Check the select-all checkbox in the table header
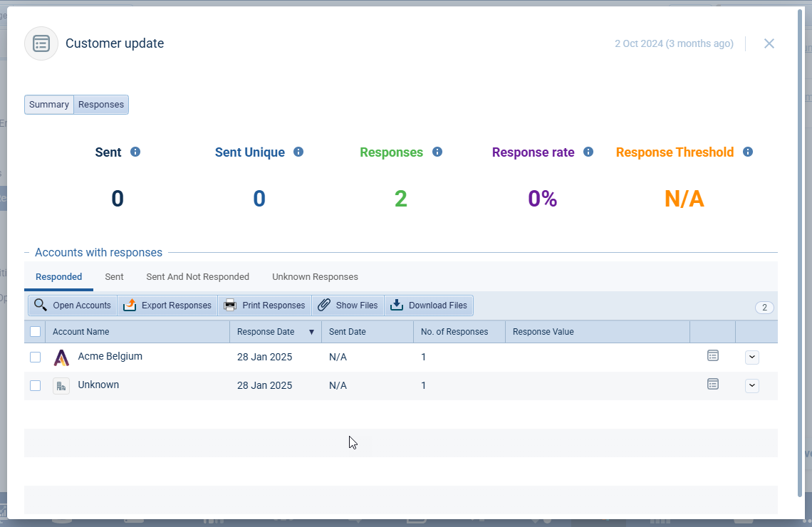 click(35, 331)
